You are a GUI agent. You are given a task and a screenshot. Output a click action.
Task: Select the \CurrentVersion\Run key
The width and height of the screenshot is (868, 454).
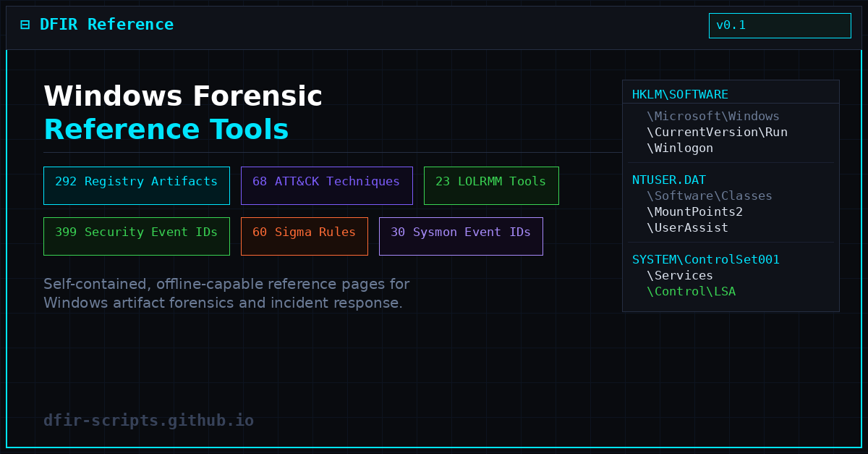pos(717,132)
